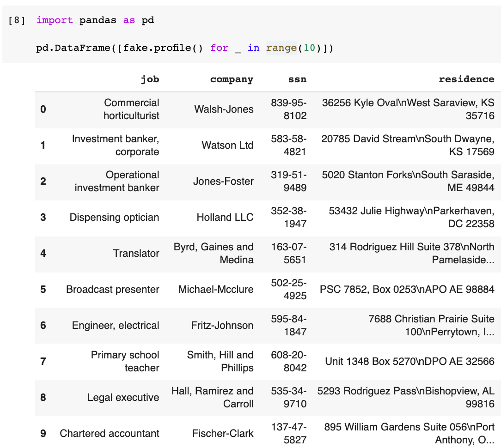Click the pd.DataFrame code line
Screen dimensions: 501x448
pos(184,48)
